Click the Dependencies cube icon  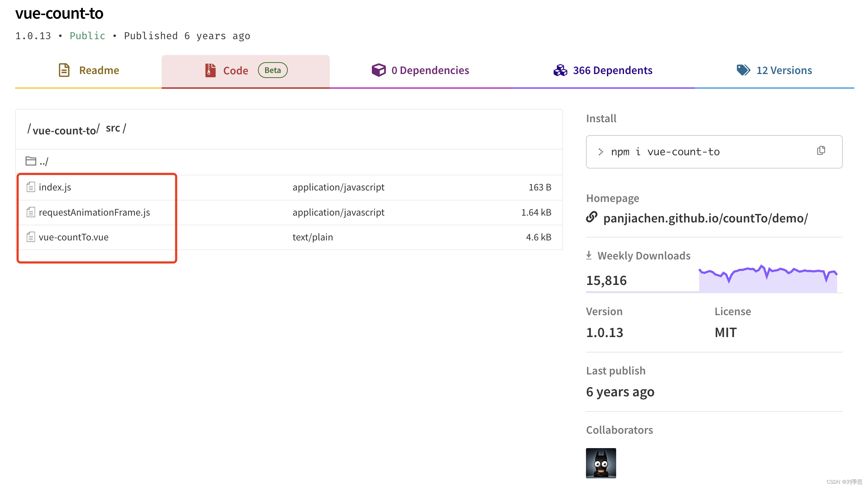378,70
